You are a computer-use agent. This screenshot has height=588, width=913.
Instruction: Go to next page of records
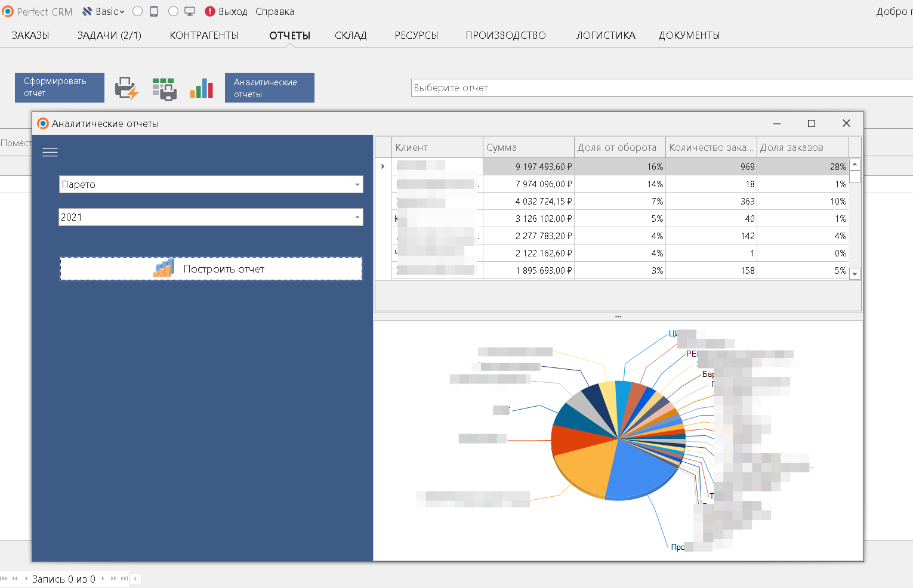pyautogui.click(x=113, y=578)
